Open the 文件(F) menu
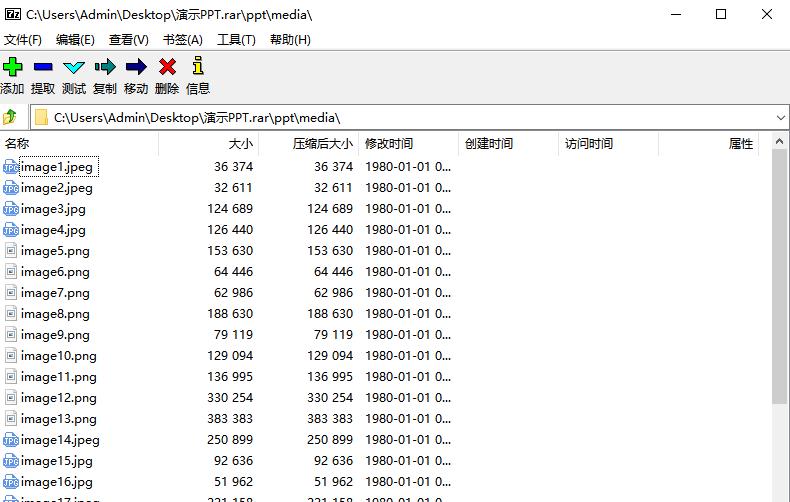790x502 pixels. pos(23,39)
